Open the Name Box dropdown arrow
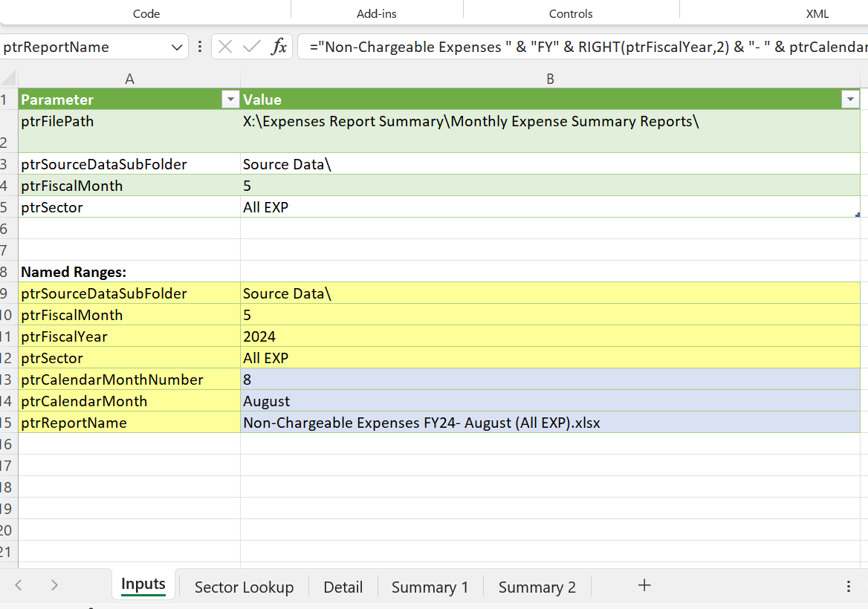Image resolution: width=868 pixels, height=609 pixels. click(x=178, y=46)
